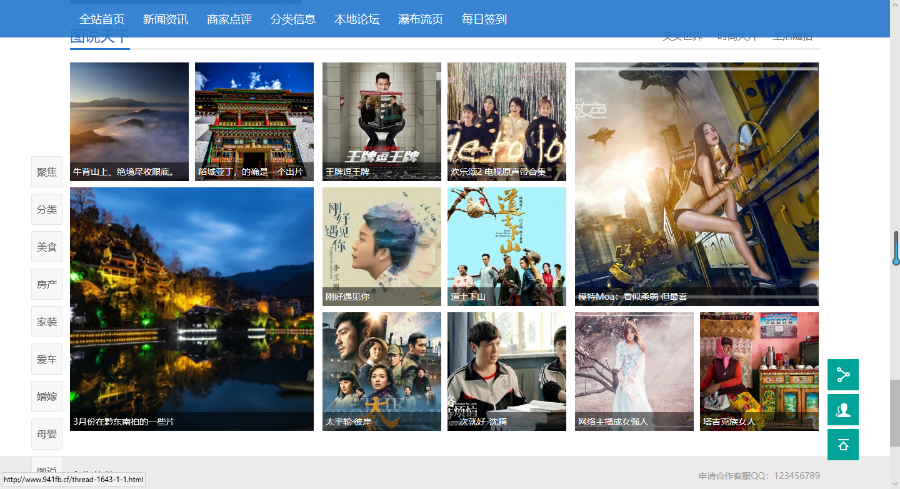Open the 新闻资讯 navigation item
900x489 pixels.
165,19
